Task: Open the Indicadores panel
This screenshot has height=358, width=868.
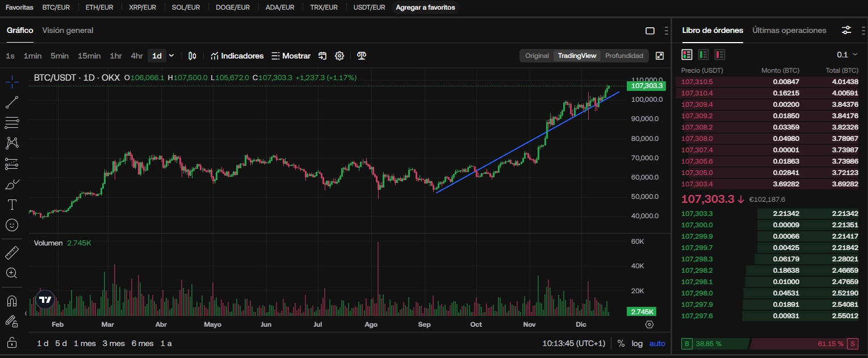Action: coord(237,56)
